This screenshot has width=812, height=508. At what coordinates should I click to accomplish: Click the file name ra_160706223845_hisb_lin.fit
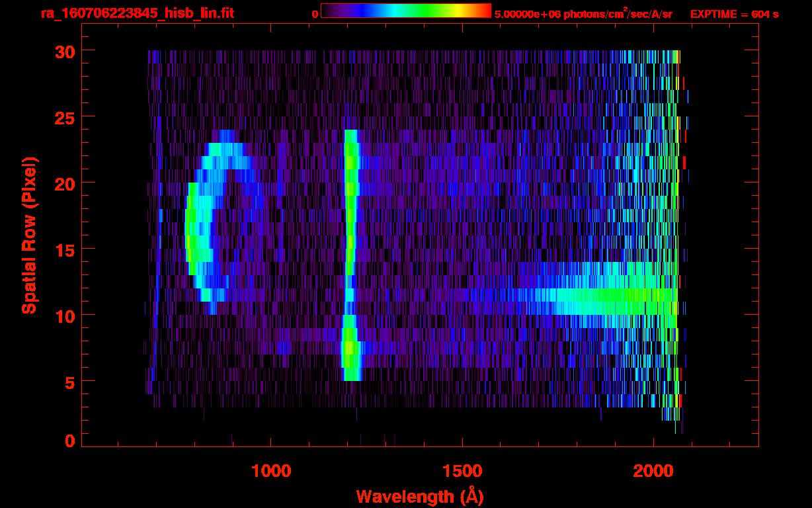pos(137,13)
